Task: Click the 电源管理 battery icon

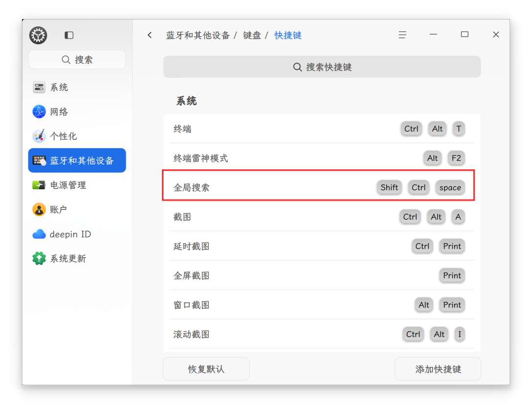Action: click(39, 185)
